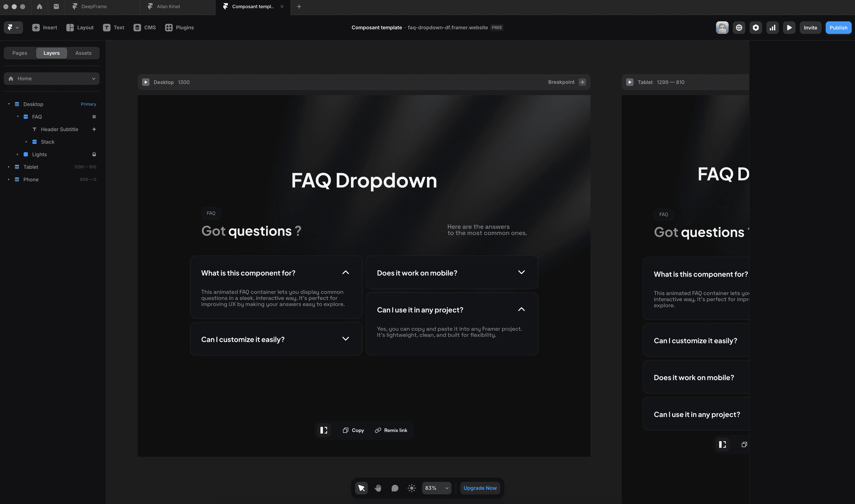This screenshot has height=504, width=855.
Task: Switch to the Assets tab
Action: pos(83,53)
